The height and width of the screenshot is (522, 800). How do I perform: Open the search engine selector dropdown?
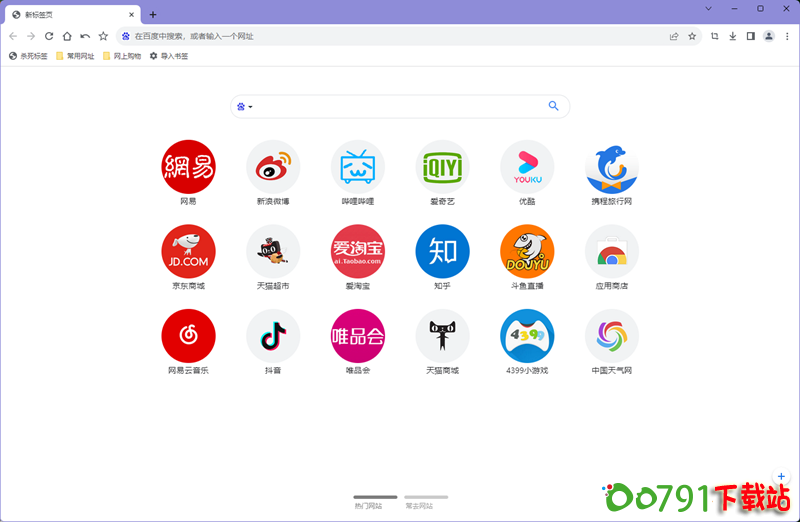pyautogui.click(x=245, y=107)
